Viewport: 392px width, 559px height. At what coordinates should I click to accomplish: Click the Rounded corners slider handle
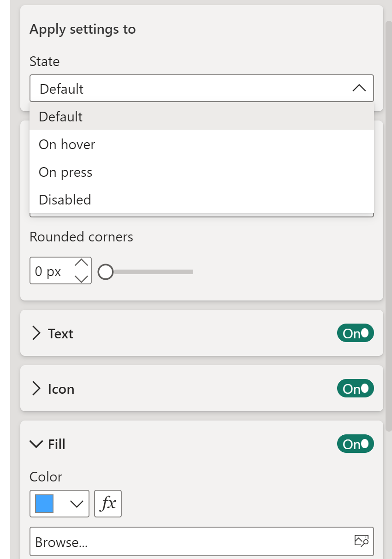(x=106, y=272)
